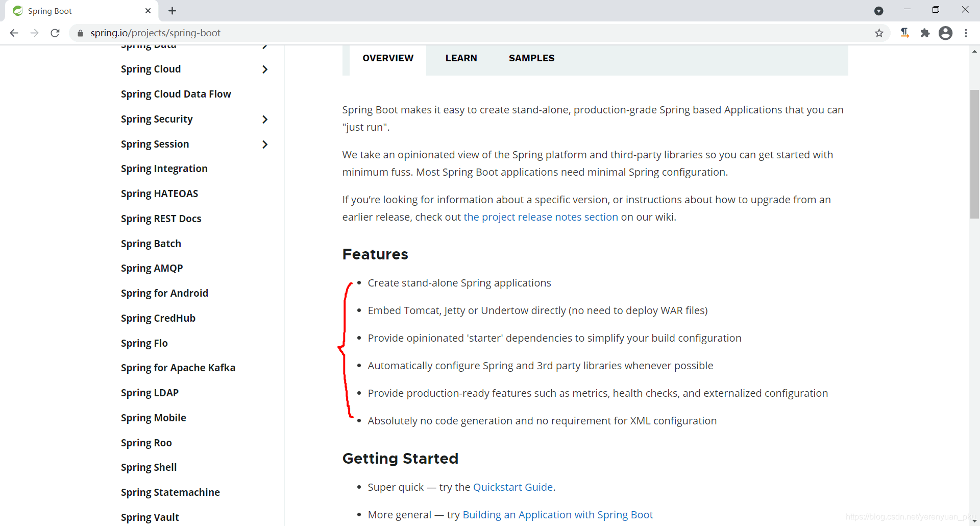Screen dimensions: 980x526
Task: Open Spring for Android project
Action: (164, 294)
